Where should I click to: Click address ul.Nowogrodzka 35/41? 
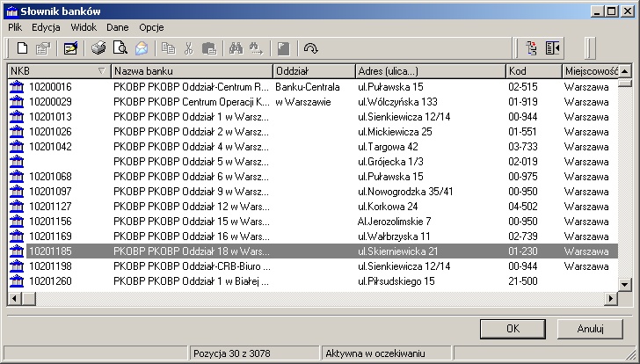(x=405, y=192)
